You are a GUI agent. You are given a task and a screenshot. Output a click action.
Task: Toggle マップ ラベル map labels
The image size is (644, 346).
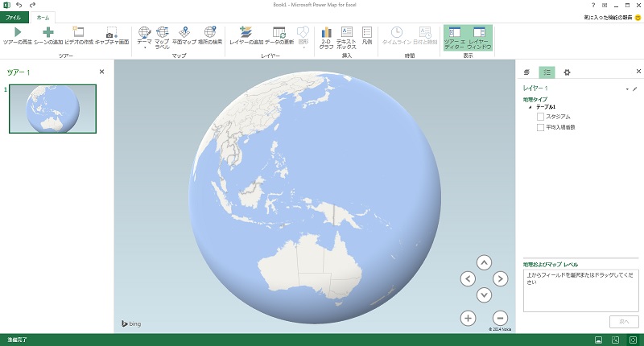click(162, 38)
